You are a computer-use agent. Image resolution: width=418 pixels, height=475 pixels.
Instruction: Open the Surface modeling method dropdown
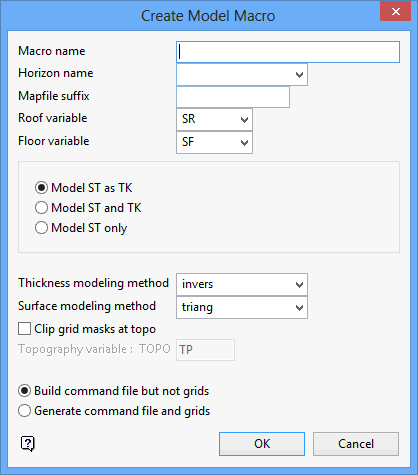(242, 307)
